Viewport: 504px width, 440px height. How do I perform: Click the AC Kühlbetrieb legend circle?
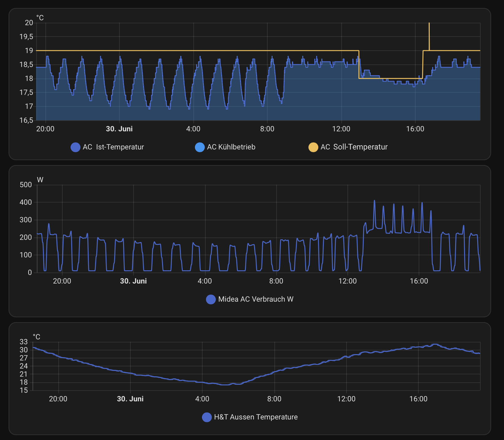pyautogui.click(x=200, y=147)
